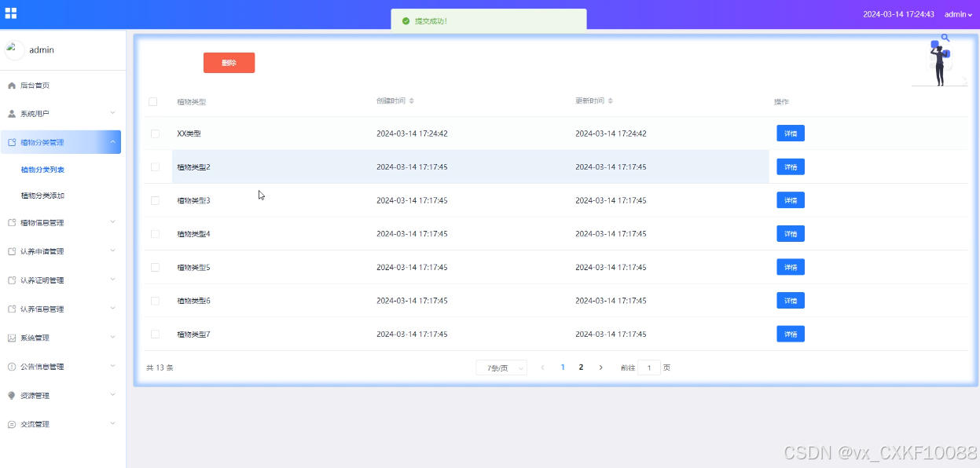This screenshot has height=468, width=980.
Task: Click the info icon beside 公告信息管理
Action: 12,367
